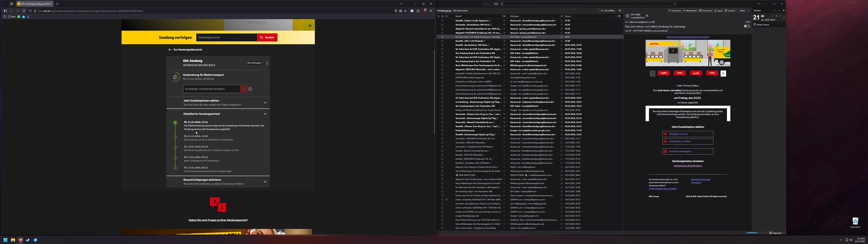868x244 pixels.
Task: Delete message with the Löschen button
Action: pos(730,11)
